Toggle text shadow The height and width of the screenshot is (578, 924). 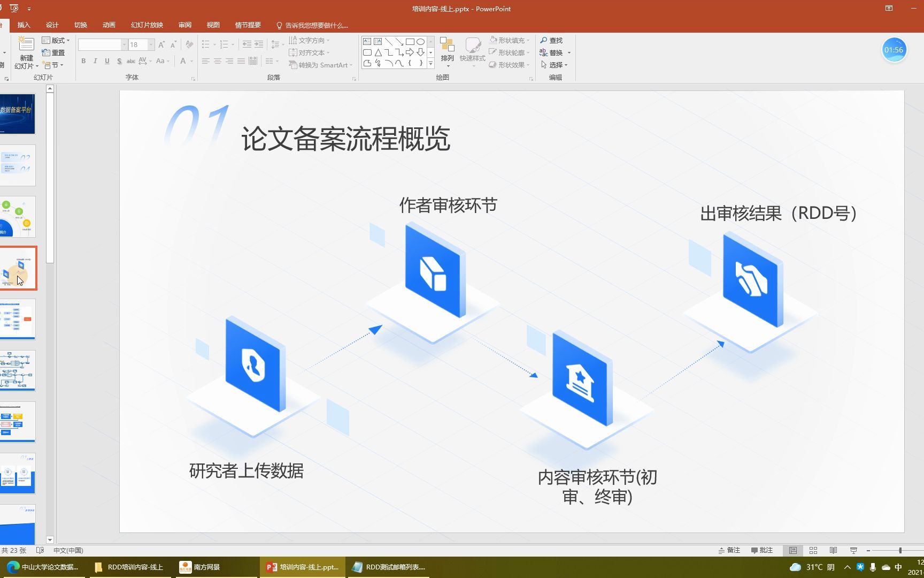pyautogui.click(x=119, y=61)
